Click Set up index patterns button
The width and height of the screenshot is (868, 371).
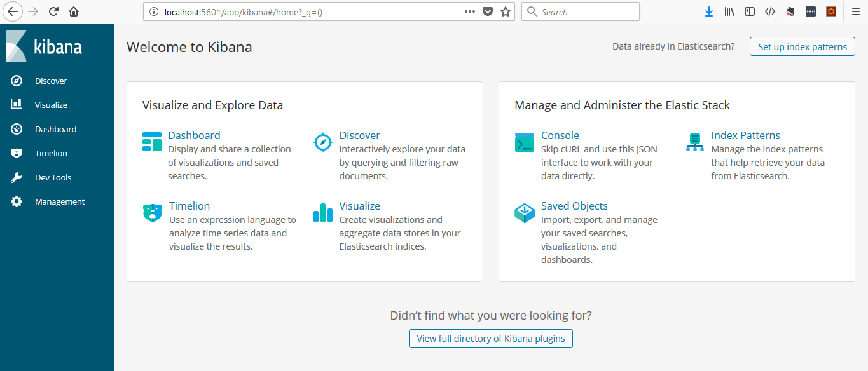click(x=803, y=46)
